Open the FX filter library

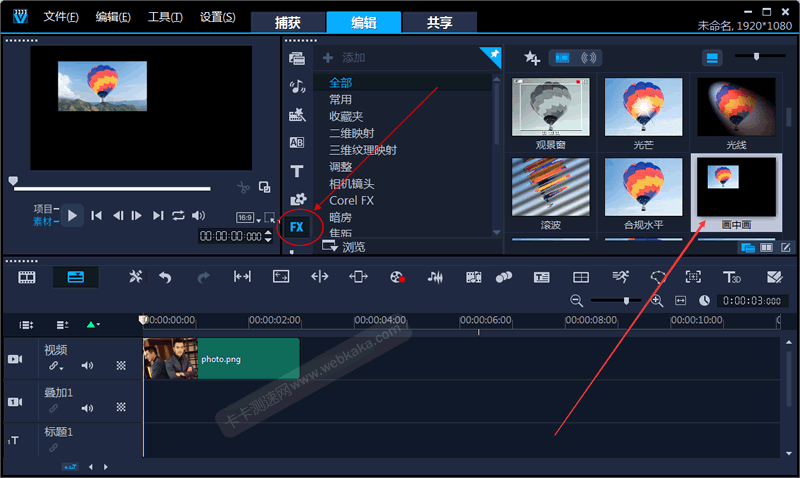[297, 227]
